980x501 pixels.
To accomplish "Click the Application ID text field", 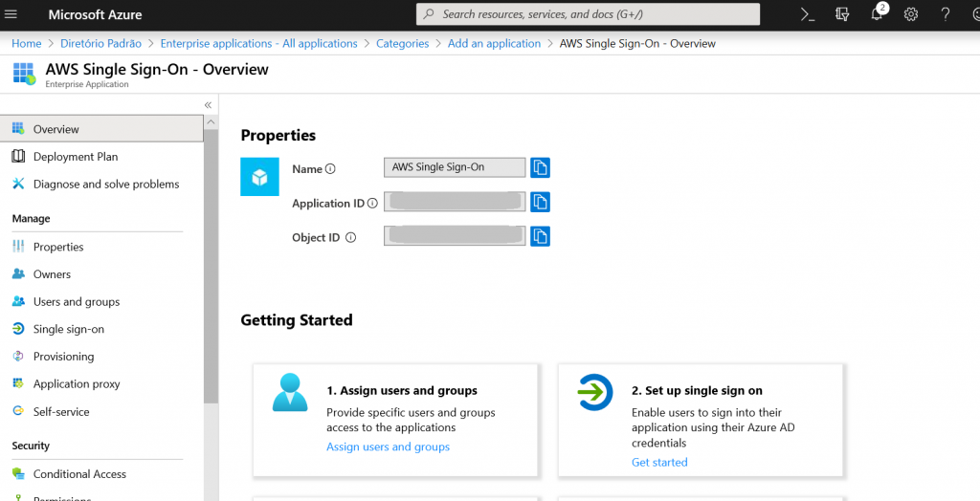I will (455, 202).
